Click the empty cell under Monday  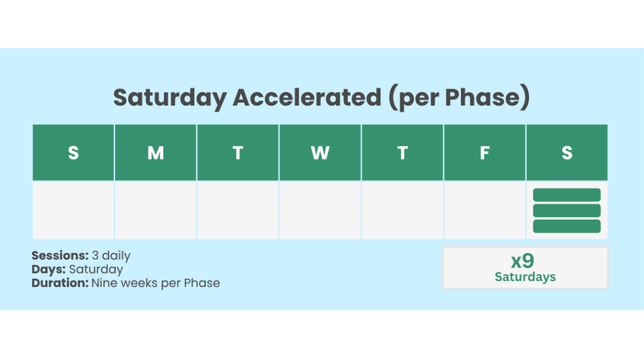pos(155,210)
